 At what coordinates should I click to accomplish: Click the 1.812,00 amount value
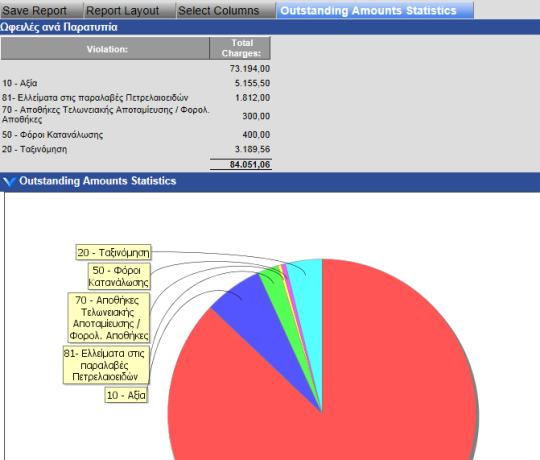252,98
